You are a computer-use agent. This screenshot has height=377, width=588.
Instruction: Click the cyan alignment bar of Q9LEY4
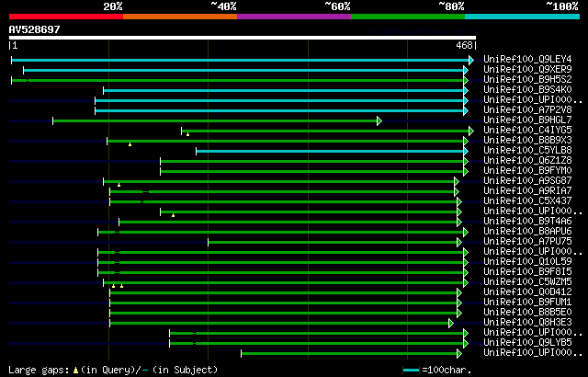[240, 60]
